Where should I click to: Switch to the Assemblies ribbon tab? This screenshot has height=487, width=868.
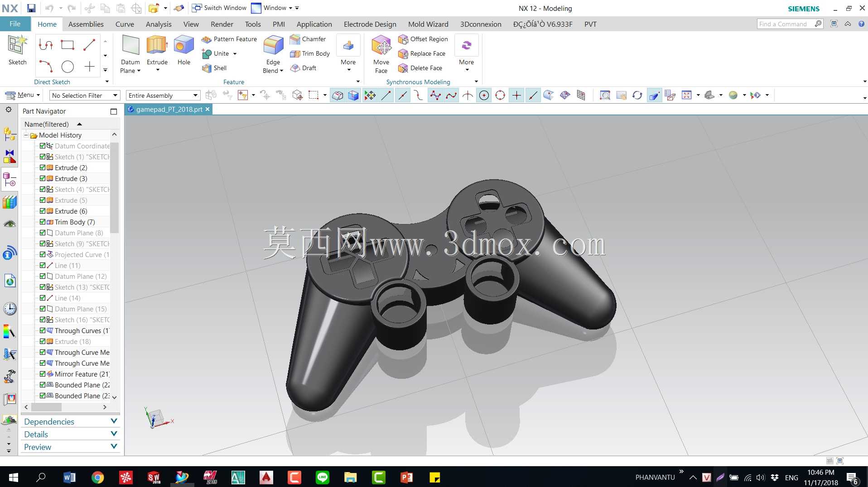pos(86,24)
